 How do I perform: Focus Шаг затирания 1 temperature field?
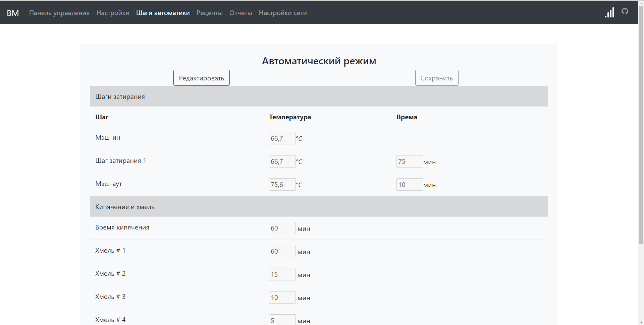point(282,161)
